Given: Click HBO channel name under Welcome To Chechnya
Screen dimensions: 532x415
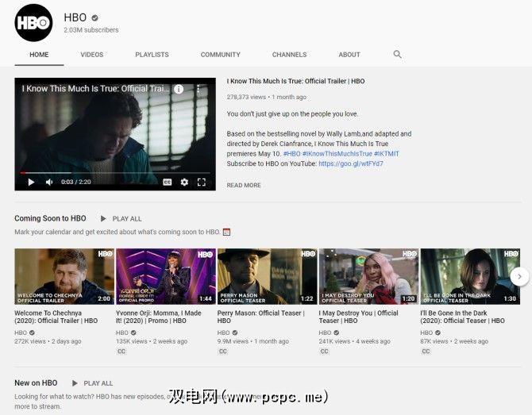Looking at the screenshot, I should (21, 332).
